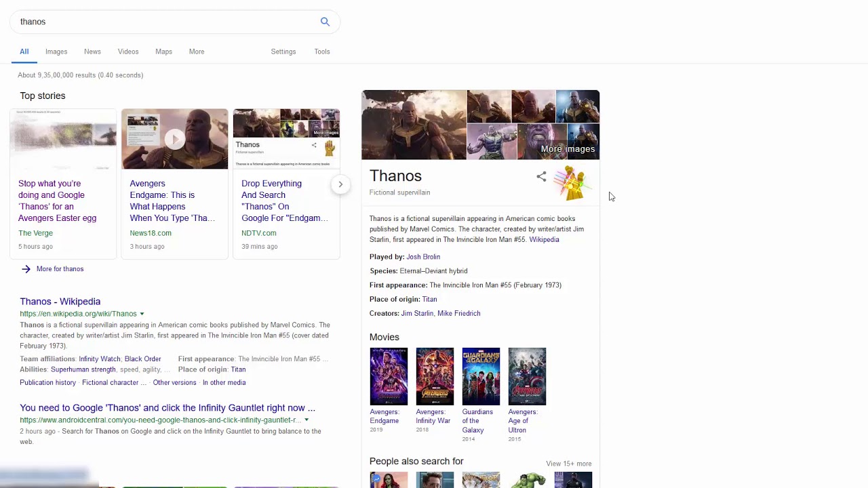Click the blue search magnifier icon

pyautogui.click(x=325, y=22)
